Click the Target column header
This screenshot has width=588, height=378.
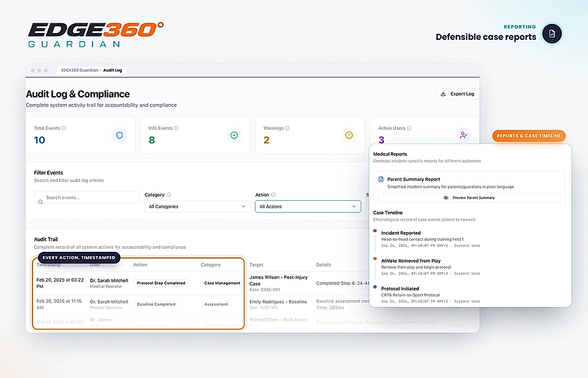(257, 265)
